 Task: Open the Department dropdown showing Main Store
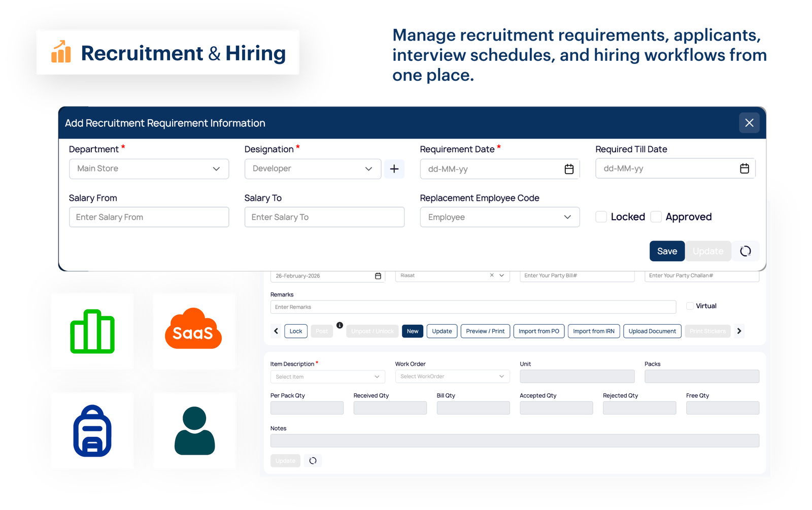pos(149,168)
